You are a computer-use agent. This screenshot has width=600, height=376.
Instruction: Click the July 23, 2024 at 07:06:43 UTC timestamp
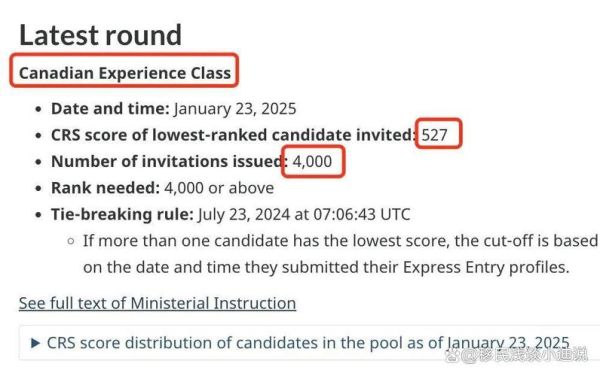(304, 214)
